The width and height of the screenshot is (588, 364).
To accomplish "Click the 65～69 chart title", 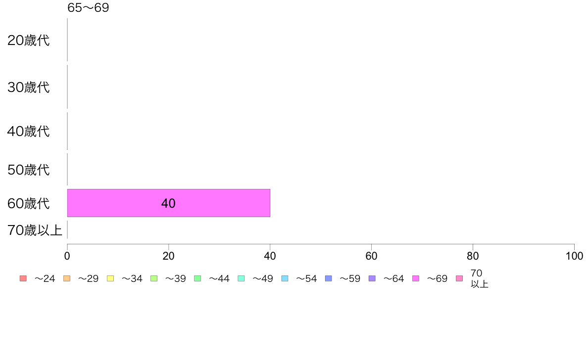I will (88, 8).
